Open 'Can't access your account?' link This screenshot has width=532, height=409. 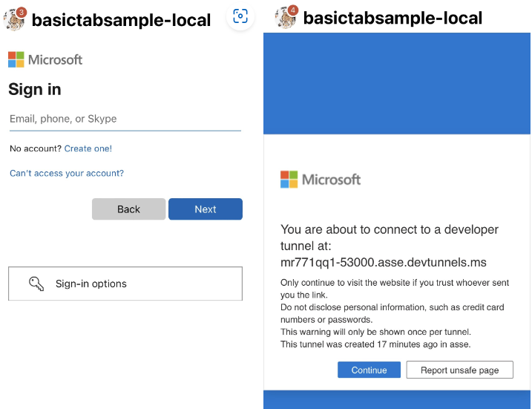pyautogui.click(x=67, y=173)
